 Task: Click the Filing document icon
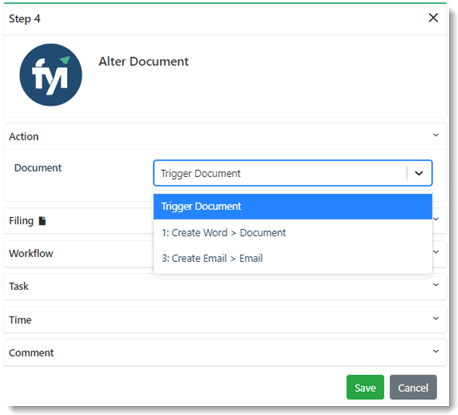pos(42,221)
